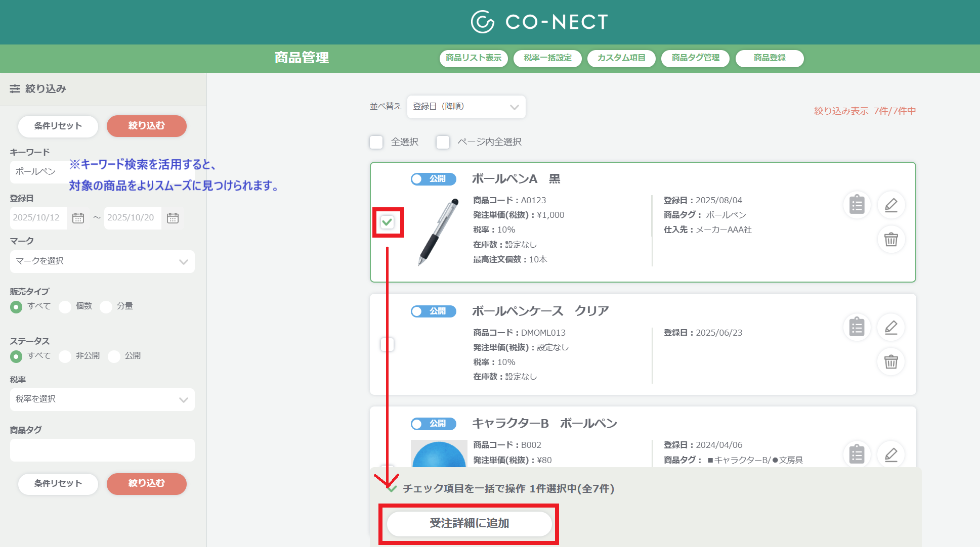Click the 商品タグ input field
The height and width of the screenshot is (547, 980).
(102, 450)
